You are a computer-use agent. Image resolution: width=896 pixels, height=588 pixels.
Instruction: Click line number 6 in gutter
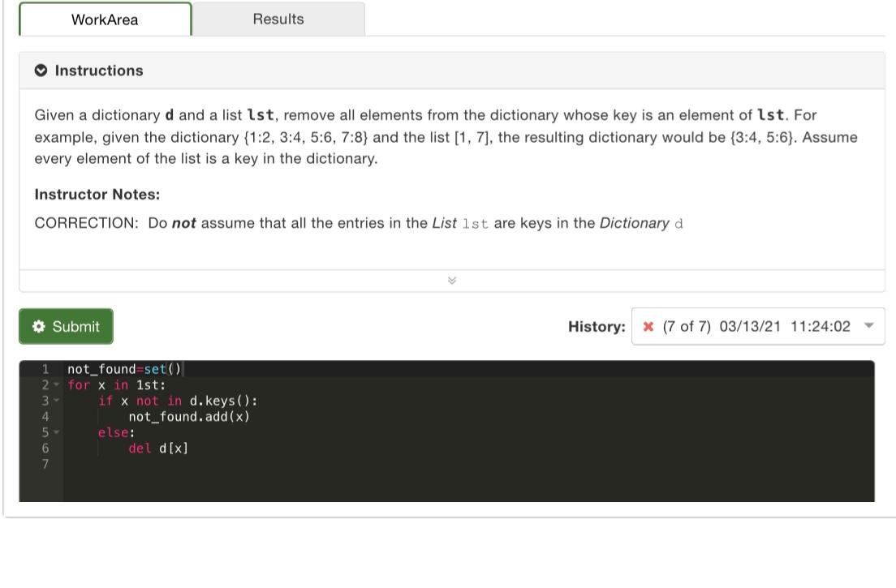click(x=45, y=449)
